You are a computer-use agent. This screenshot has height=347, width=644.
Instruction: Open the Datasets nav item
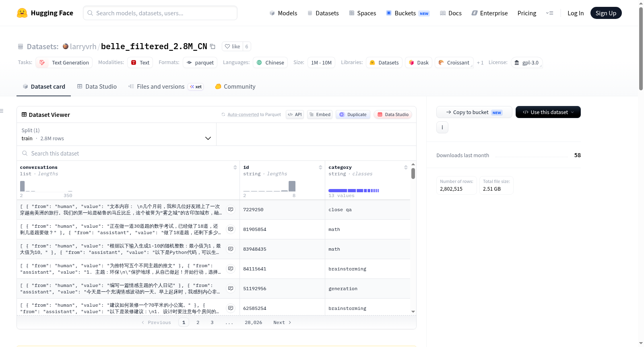tap(323, 13)
